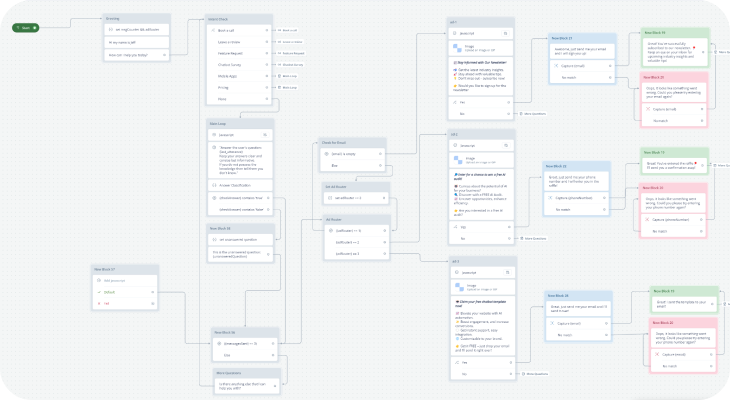Click the Javascript step icon in Main Loop
The height and width of the screenshot is (400, 730).
click(x=214, y=135)
